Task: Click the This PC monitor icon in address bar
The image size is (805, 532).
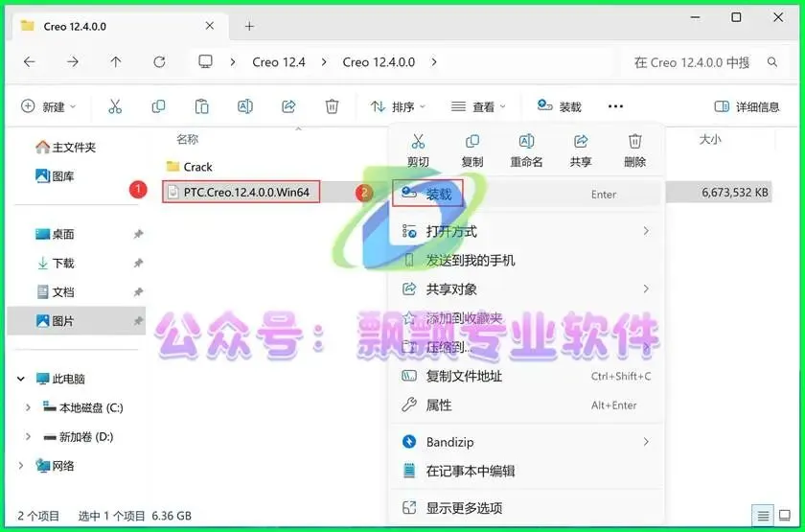Action: click(205, 62)
